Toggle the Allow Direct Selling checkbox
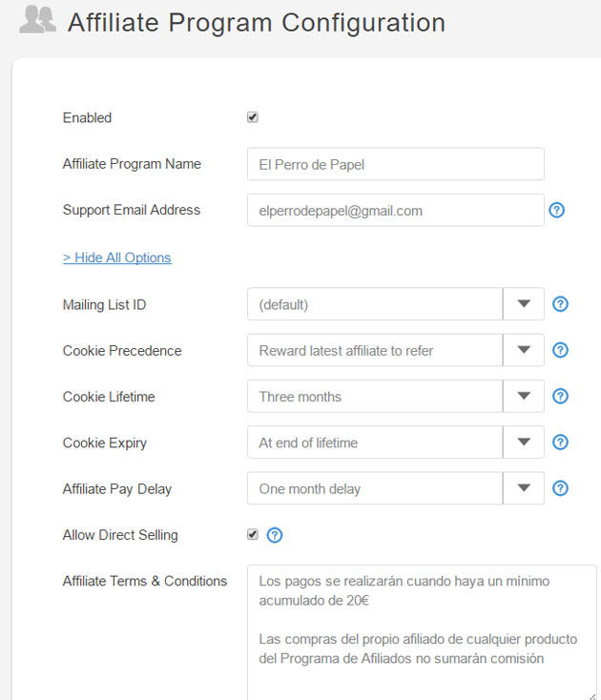The image size is (601, 700). coord(253,535)
